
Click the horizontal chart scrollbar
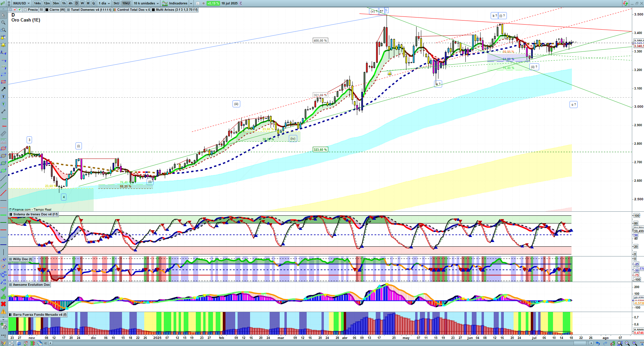point(320,343)
